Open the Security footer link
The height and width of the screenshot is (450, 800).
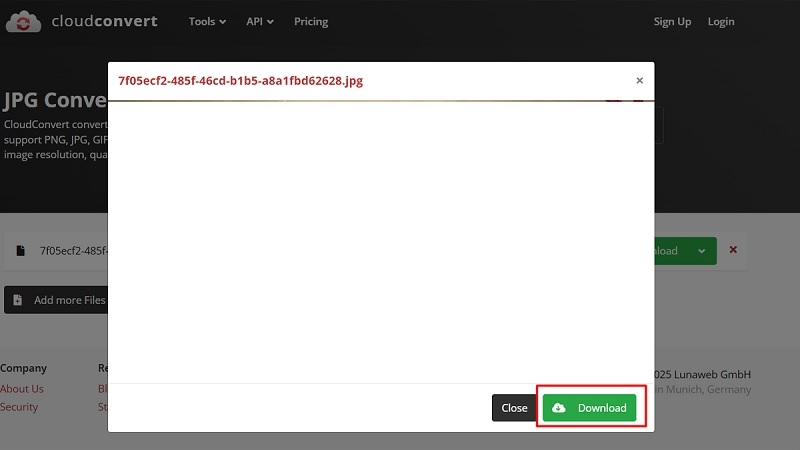(19, 407)
